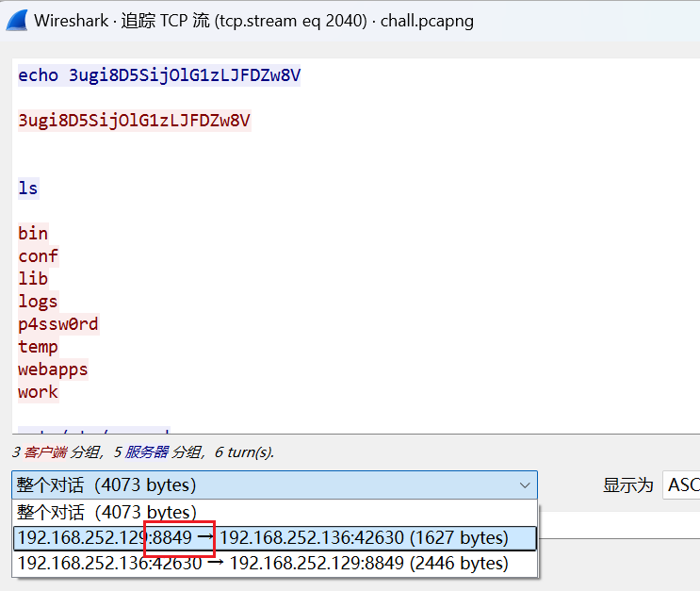This screenshot has height=591, width=700.
Task: Click the 客户端 link in summary
Action: [x=44, y=452]
